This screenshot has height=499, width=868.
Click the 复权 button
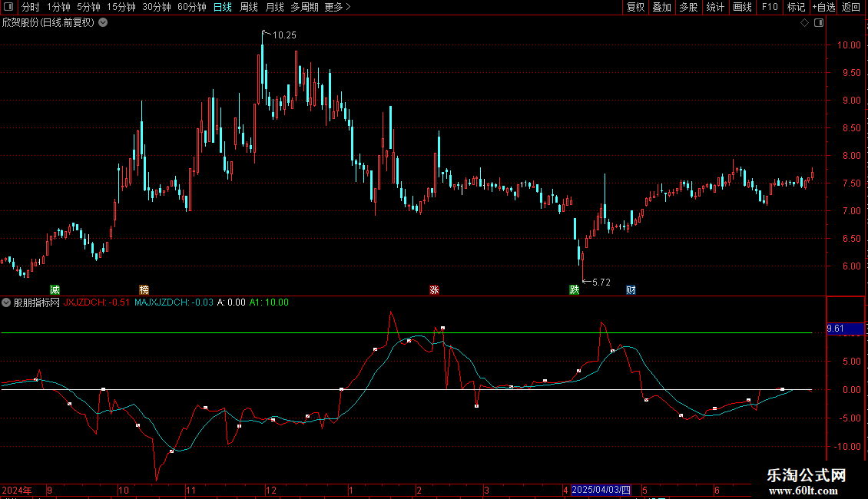coord(635,7)
